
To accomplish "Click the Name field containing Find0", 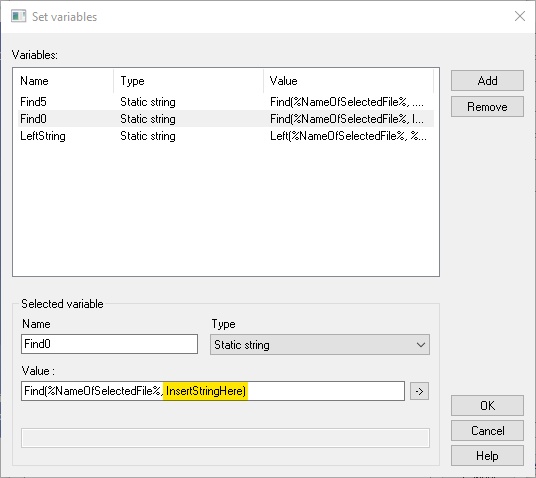I will point(109,344).
